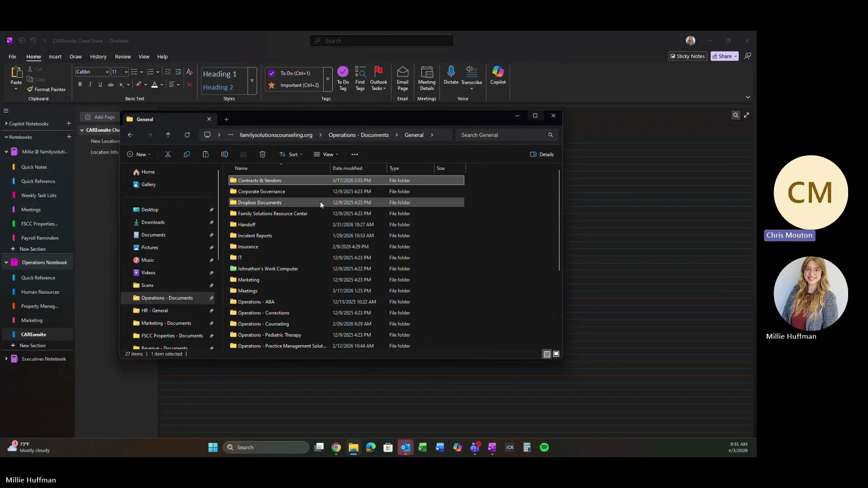Click the search icon in Search General box
Image resolution: width=868 pixels, height=488 pixels.
pos(550,135)
